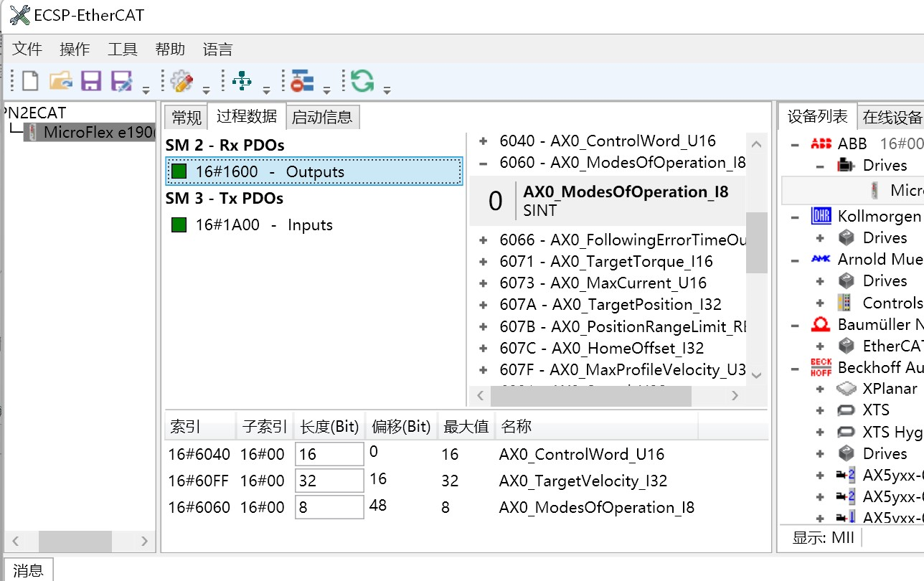The height and width of the screenshot is (581, 924).
Task: Open the 操作 menu
Action: coord(75,49)
